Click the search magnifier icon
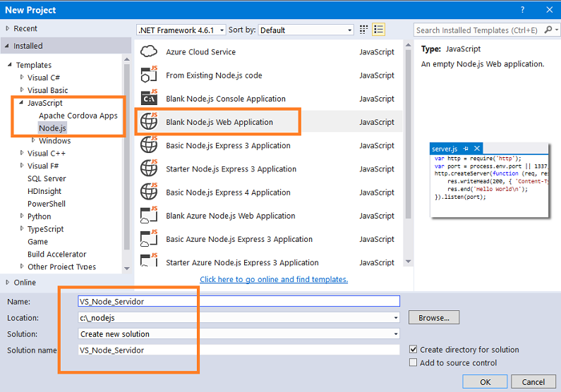This screenshot has height=392, width=561. [548, 30]
